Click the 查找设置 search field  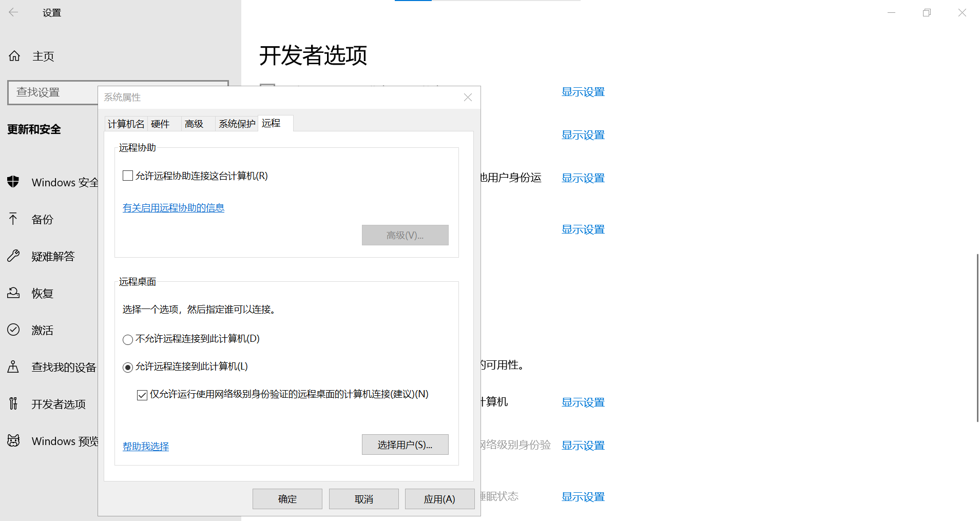[x=52, y=92]
